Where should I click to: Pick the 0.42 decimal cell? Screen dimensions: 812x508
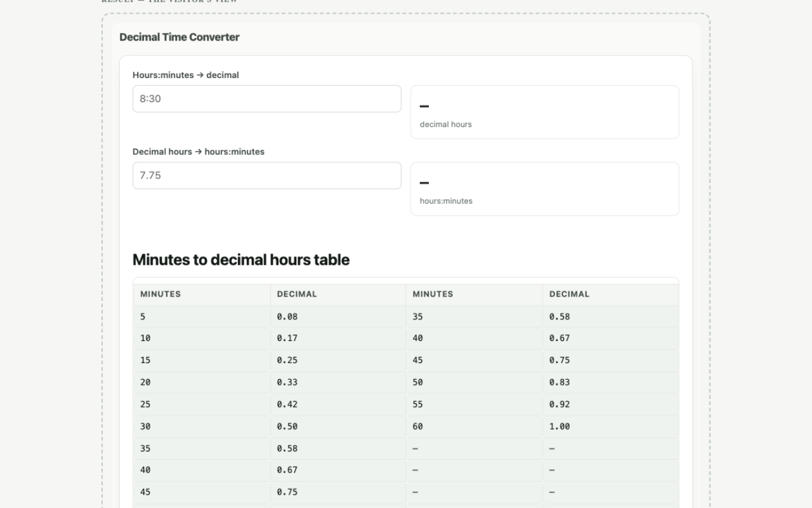coord(338,404)
